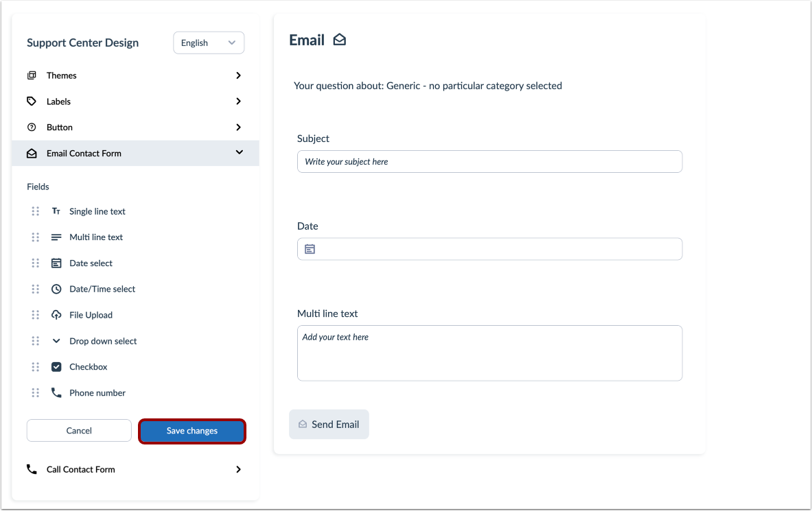Click the Button question-mark icon

(x=32, y=127)
